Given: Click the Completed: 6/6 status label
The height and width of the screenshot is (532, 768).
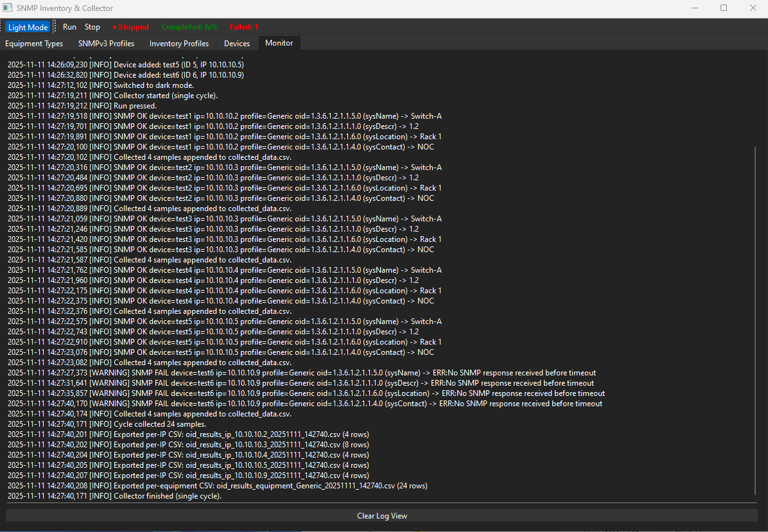Looking at the screenshot, I should click(189, 27).
